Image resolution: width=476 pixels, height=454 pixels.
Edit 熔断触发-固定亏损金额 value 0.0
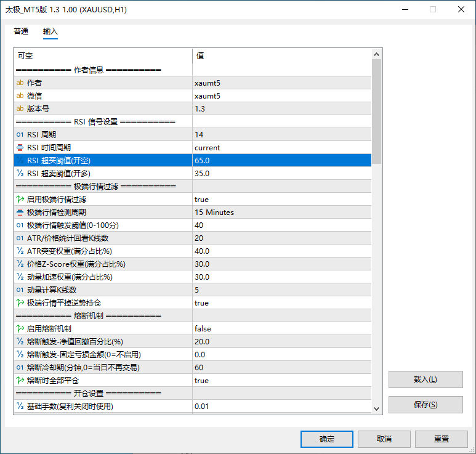[281, 354]
